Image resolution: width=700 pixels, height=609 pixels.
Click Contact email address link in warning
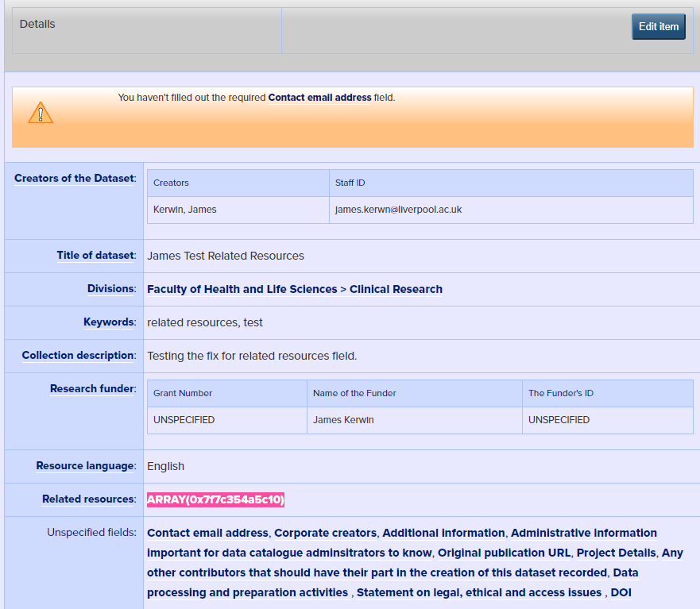click(x=319, y=98)
